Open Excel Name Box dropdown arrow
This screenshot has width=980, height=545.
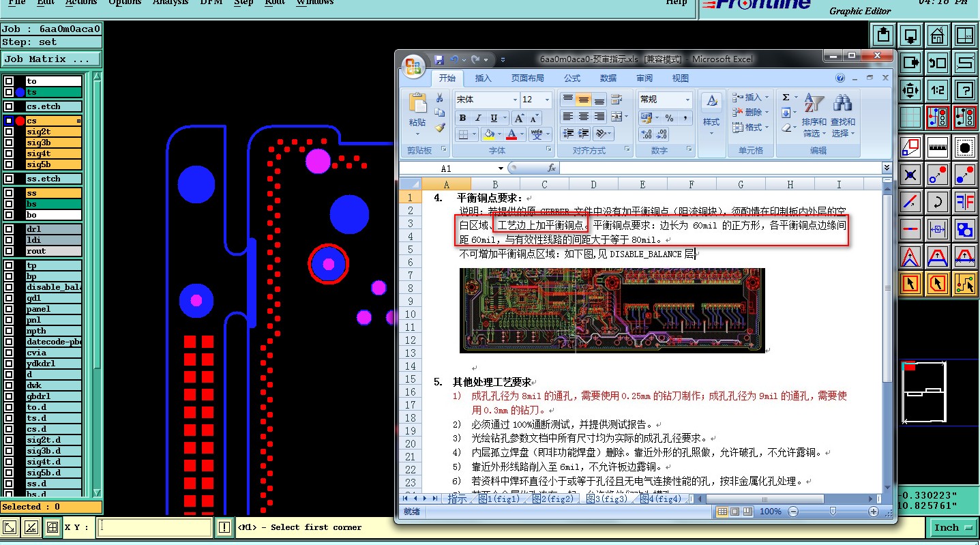click(501, 168)
